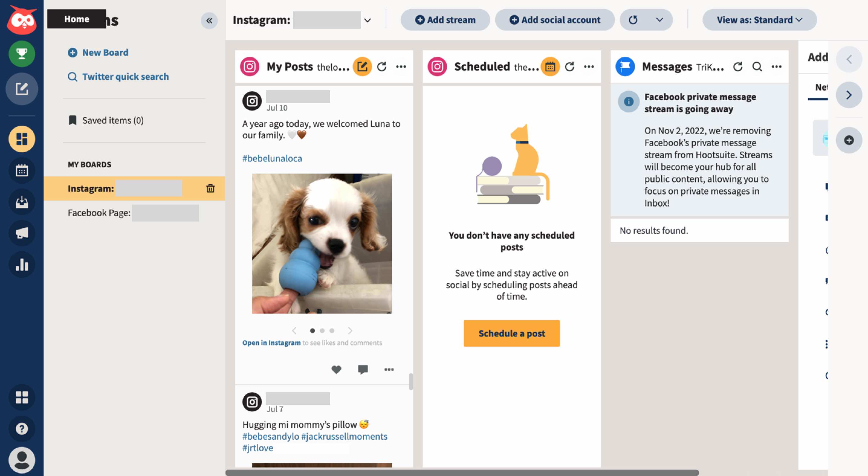Image resolution: width=868 pixels, height=476 pixels.
Task: Open the View as: Standard dropdown
Action: point(759,20)
